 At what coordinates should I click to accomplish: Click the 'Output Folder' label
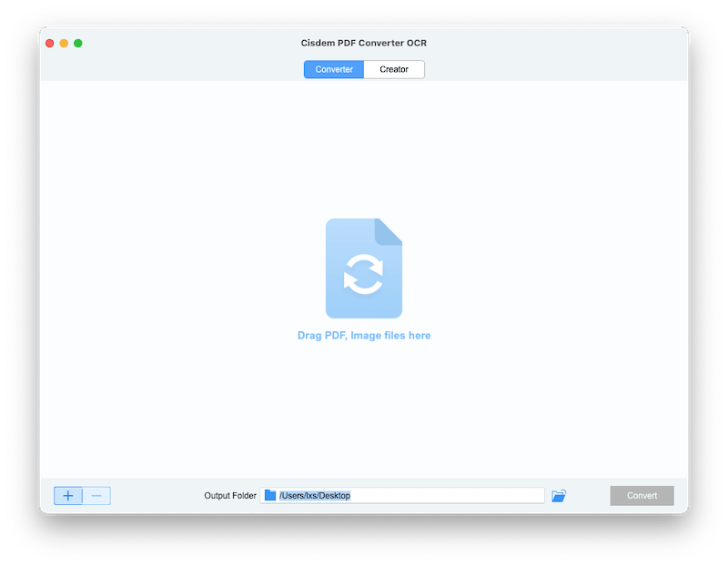click(230, 495)
